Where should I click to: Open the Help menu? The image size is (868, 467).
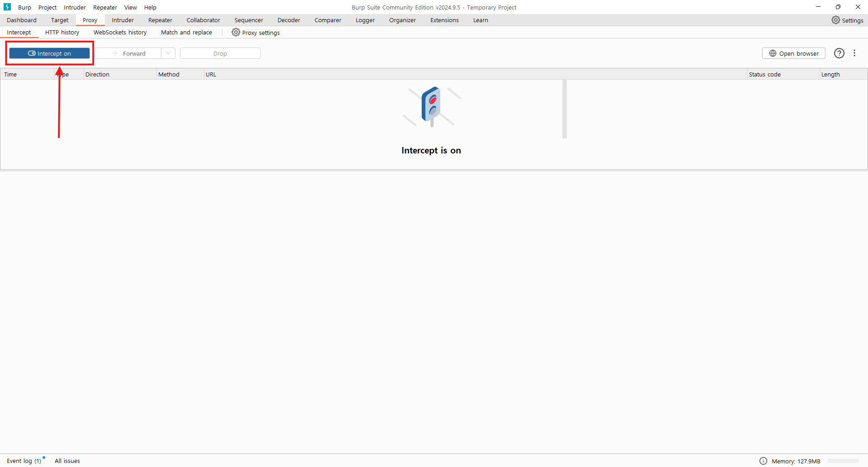[150, 7]
